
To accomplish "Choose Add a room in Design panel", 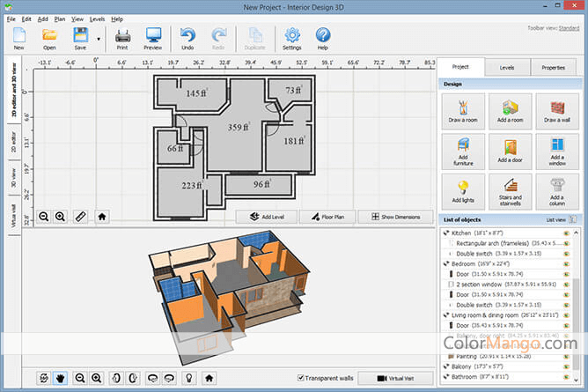I will [510, 111].
